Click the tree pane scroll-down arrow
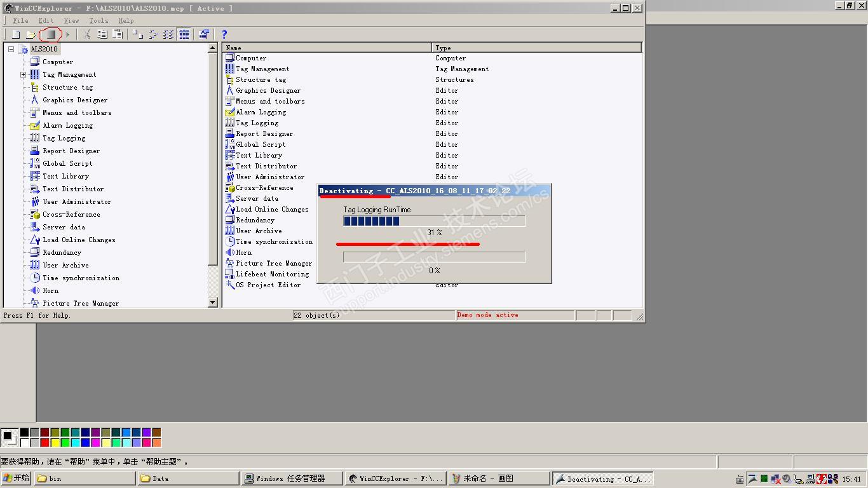 [x=213, y=303]
